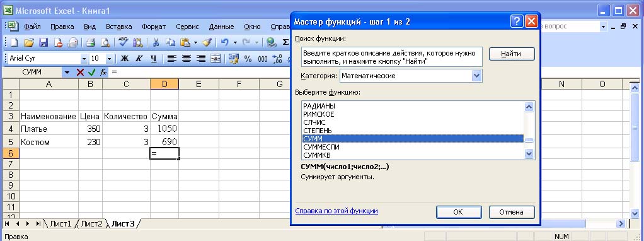Image resolution: width=644 pixels, height=241 pixels.
Task: Expand the Undo history arrow
Action: coord(235,42)
